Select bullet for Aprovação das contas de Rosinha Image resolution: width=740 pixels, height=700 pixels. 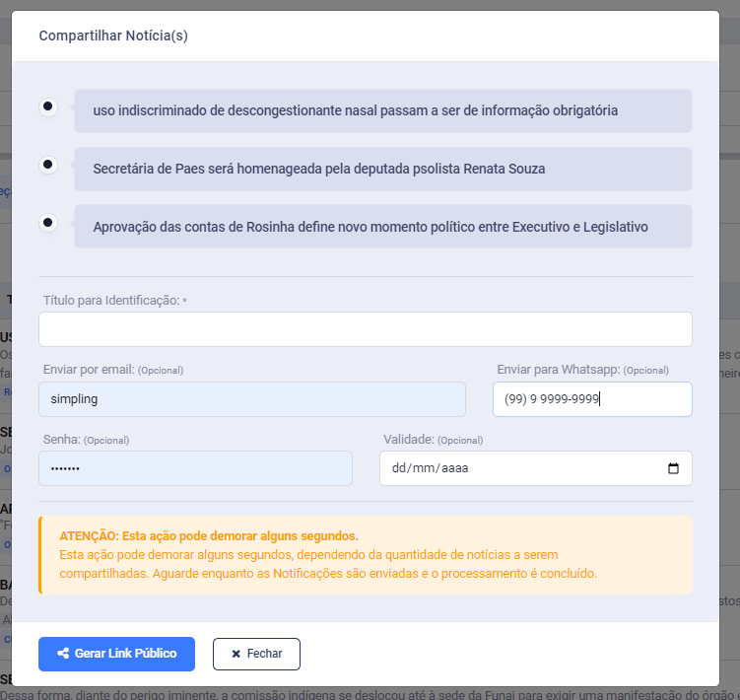(47, 223)
